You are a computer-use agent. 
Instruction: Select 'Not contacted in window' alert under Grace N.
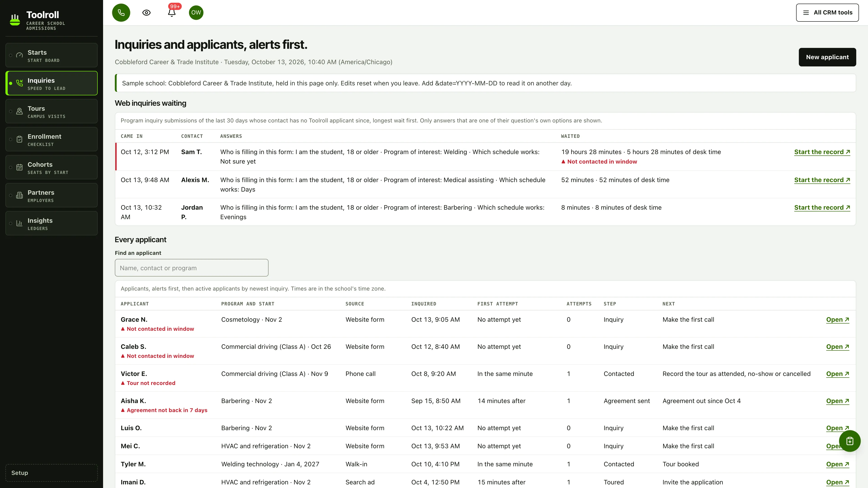[157, 329]
